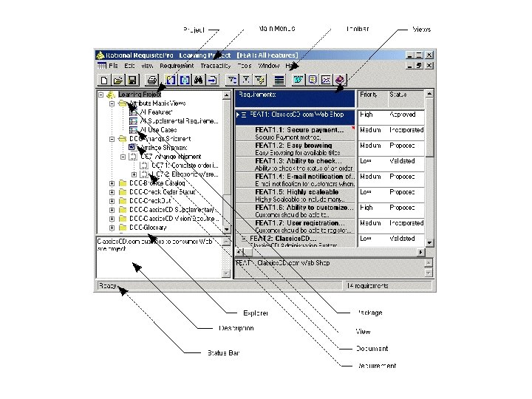Click the Save floppy disk toolbar icon
Image resolution: width=532 pixels, height=399 pixels.
click(132, 80)
